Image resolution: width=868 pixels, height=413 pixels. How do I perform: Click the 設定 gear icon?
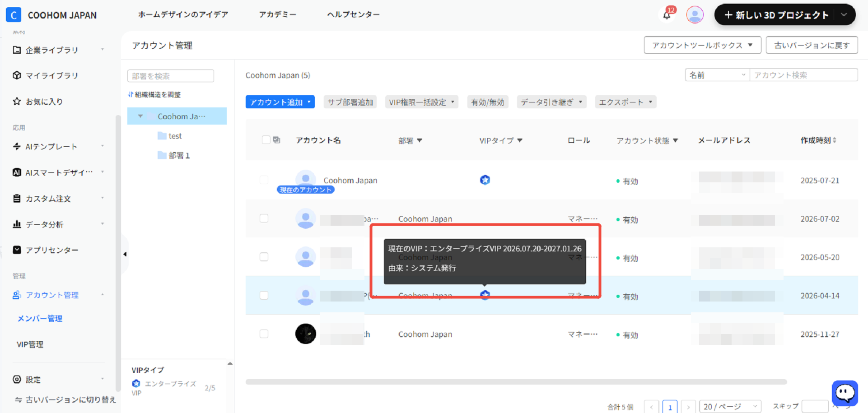(17, 379)
